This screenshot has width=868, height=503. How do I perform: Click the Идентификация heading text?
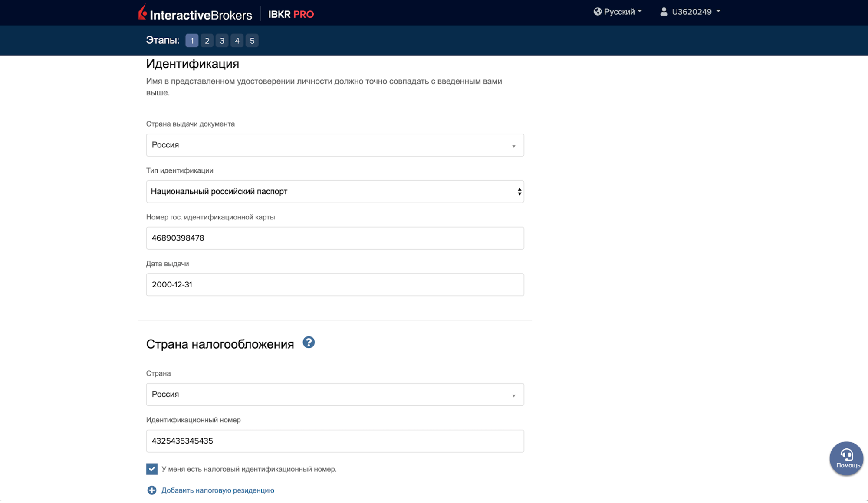[x=193, y=64]
